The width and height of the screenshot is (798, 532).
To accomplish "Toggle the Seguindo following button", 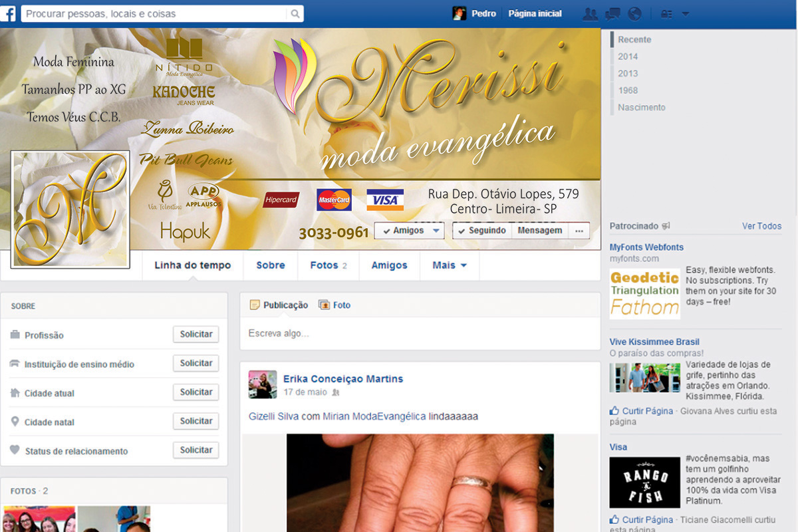I will pos(482,231).
